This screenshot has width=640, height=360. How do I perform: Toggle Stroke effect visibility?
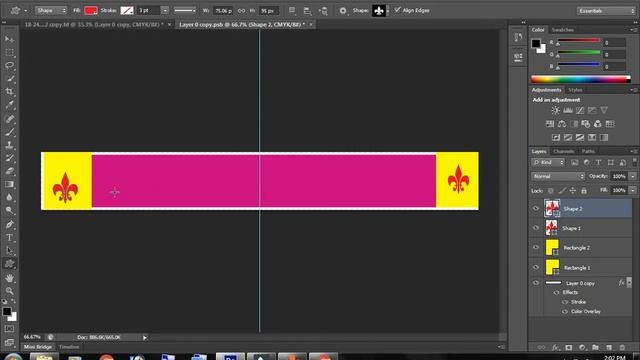tap(565, 302)
